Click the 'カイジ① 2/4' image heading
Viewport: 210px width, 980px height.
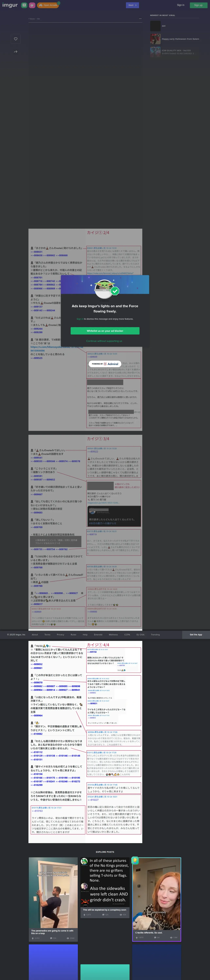pyautogui.click(x=98, y=232)
